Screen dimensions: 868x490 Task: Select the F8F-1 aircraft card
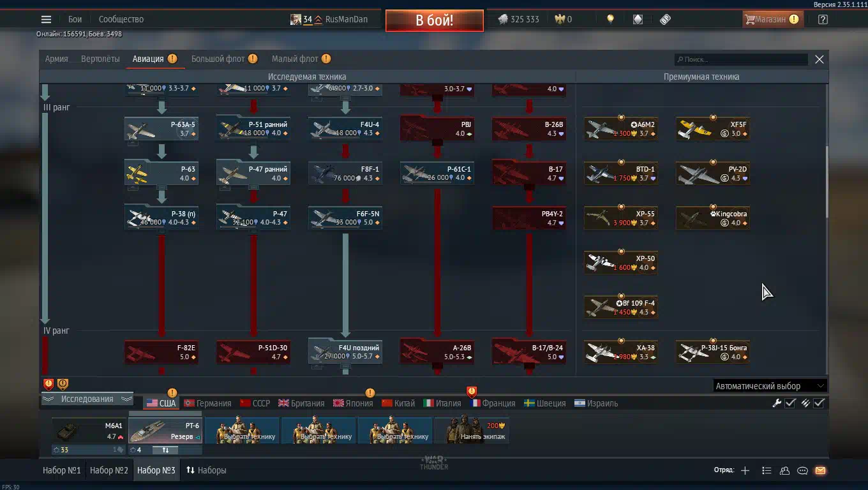(x=345, y=174)
